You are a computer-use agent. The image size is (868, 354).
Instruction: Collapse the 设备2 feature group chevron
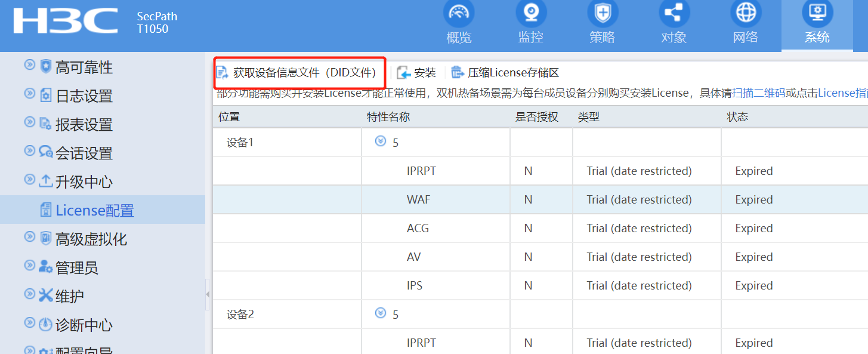381,313
